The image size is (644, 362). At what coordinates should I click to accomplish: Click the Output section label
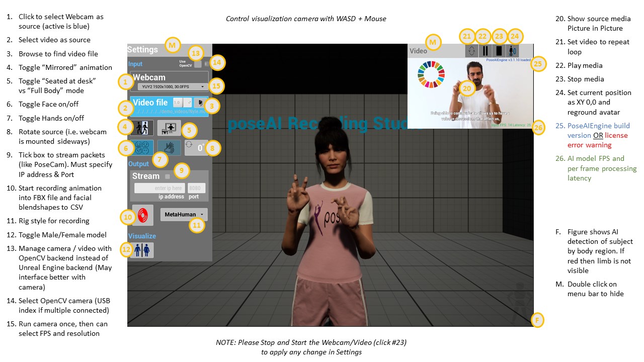[x=138, y=164]
